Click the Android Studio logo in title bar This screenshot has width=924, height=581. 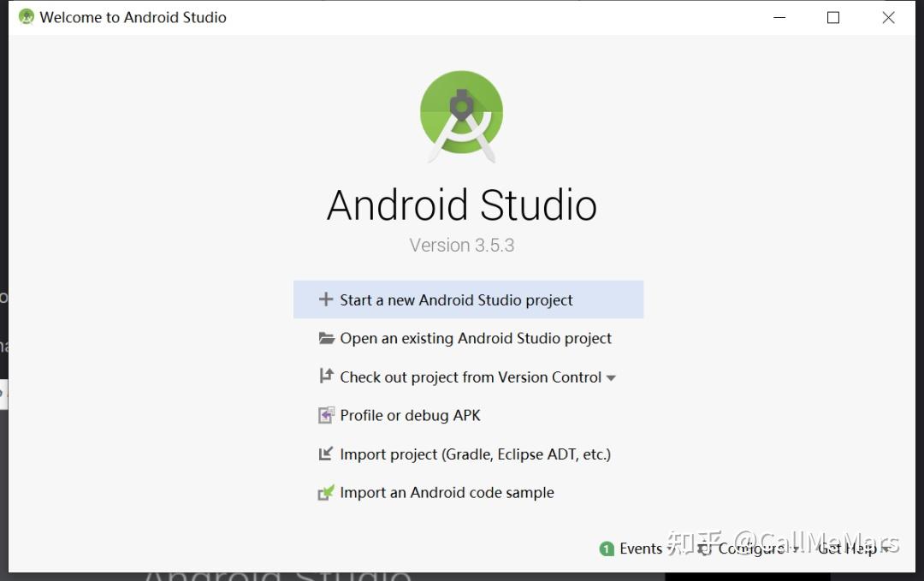[x=27, y=17]
